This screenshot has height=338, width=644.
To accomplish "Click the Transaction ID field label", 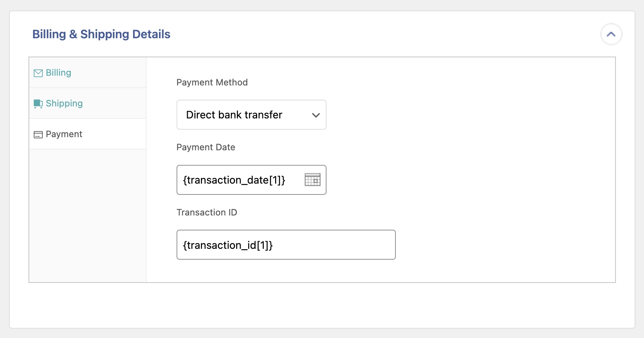I will [x=207, y=212].
